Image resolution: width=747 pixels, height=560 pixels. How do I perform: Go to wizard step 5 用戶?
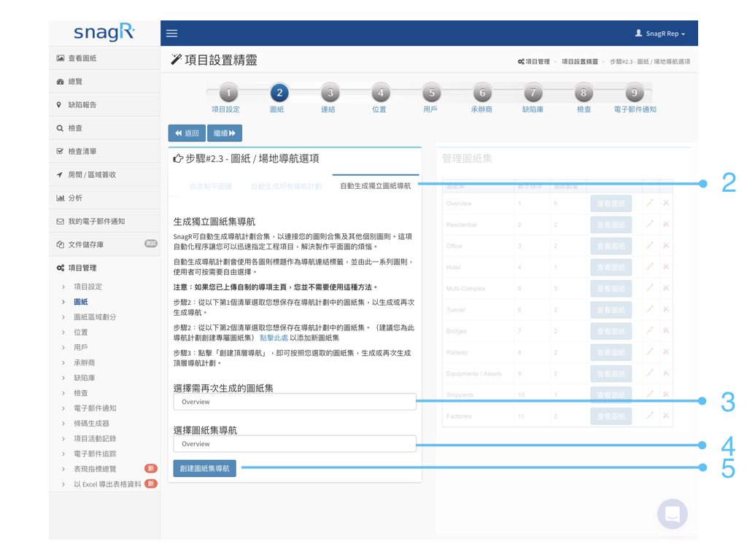click(x=432, y=93)
